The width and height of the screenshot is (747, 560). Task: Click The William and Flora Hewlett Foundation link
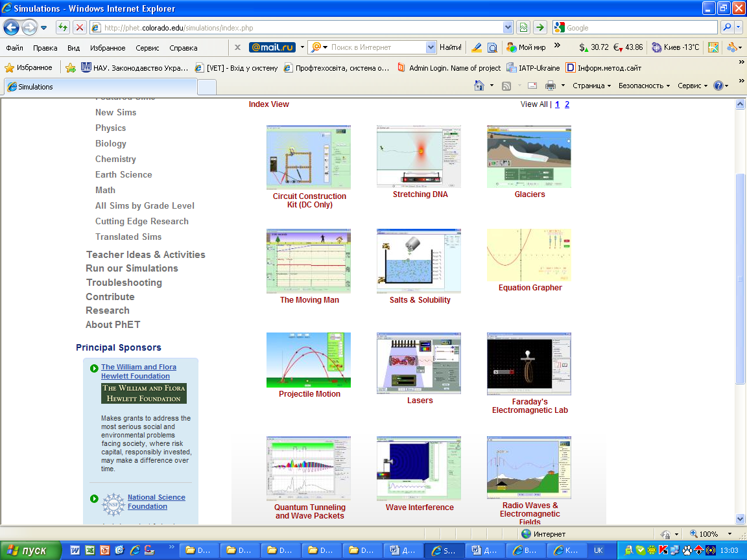139,371
